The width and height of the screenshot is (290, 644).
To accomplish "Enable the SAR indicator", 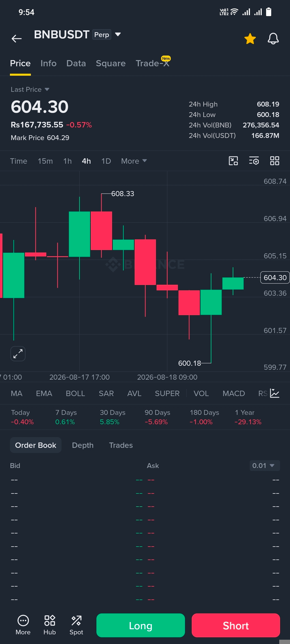I will [x=106, y=393].
